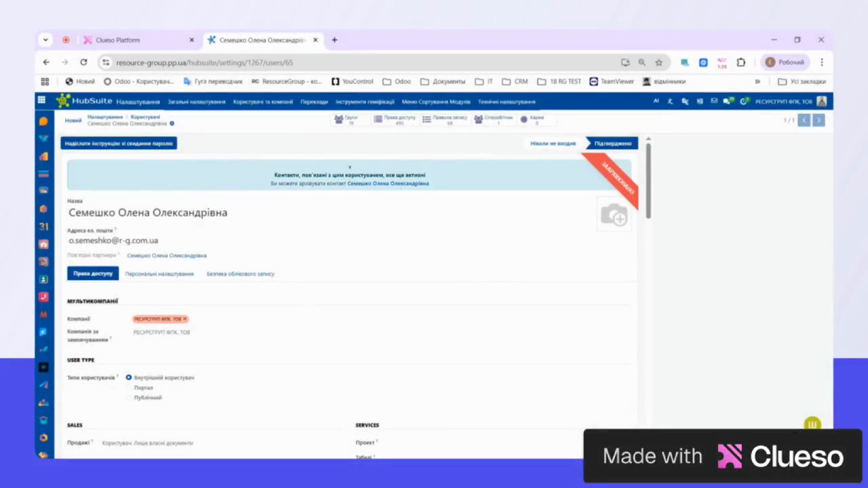This screenshot has width=868, height=488.
Task: Click Надіслати інструкцію зі скидання паролю button
Action: [x=119, y=144]
